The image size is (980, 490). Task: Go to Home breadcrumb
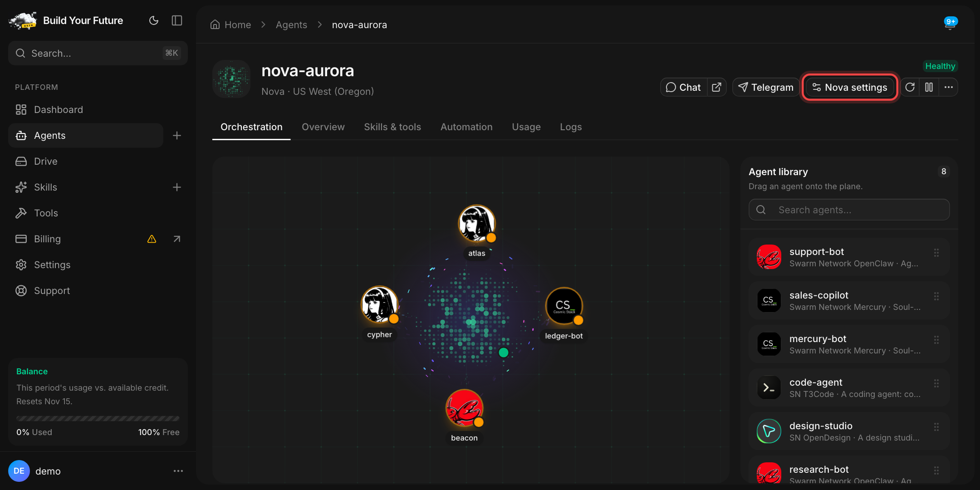pos(231,24)
